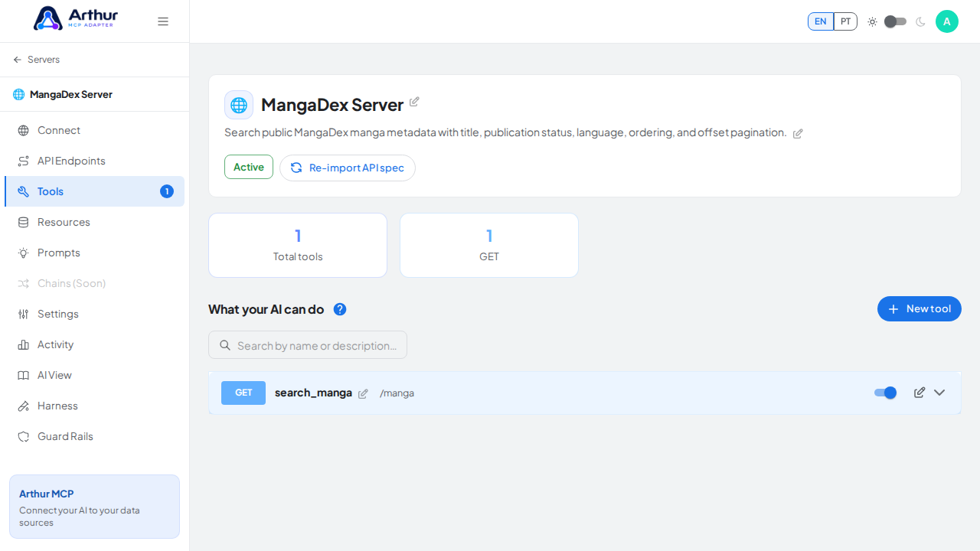Screen dimensions: 980x551
Task: Edit the search_manga tool
Action: click(x=920, y=393)
